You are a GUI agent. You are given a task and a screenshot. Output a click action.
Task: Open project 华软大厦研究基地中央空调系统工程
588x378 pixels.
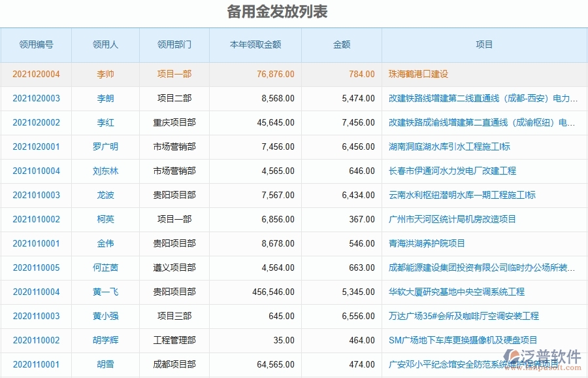(x=459, y=292)
